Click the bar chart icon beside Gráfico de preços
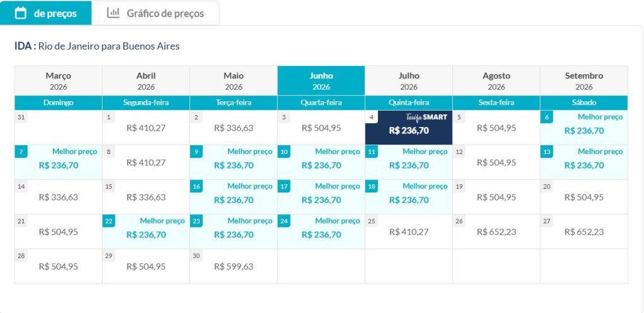 (x=113, y=13)
